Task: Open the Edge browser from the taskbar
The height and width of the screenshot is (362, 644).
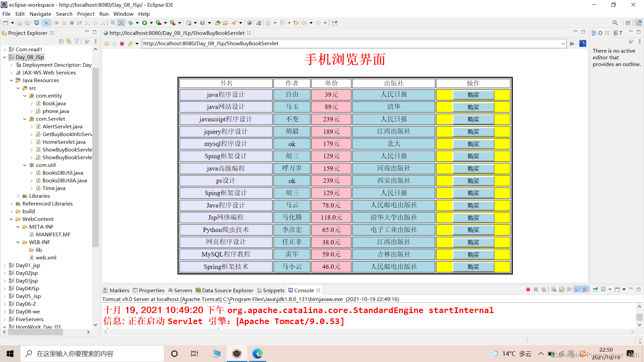Action: [x=257, y=354]
